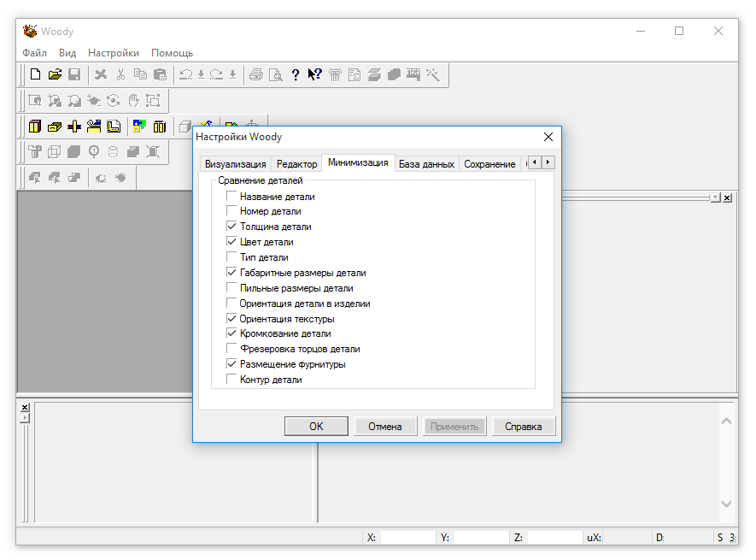Image resolution: width=756 pixels, height=560 pixels.
Task: Select the pan hand tool
Action: [133, 100]
